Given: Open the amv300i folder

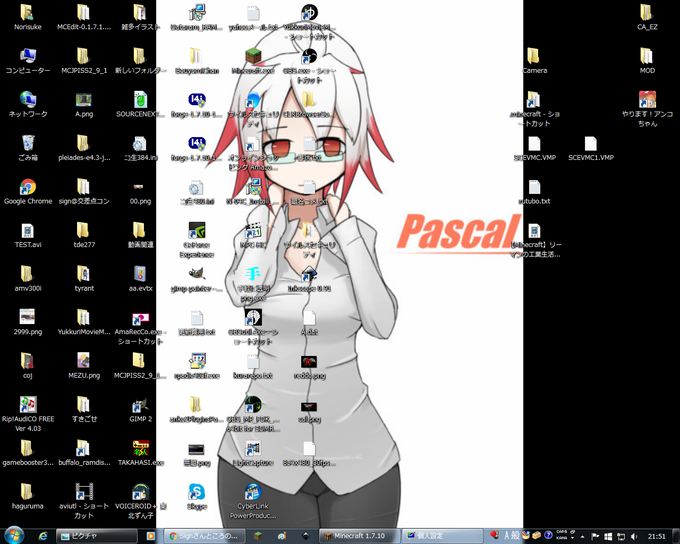Looking at the screenshot, I should pyautogui.click(x=28, y=279).
